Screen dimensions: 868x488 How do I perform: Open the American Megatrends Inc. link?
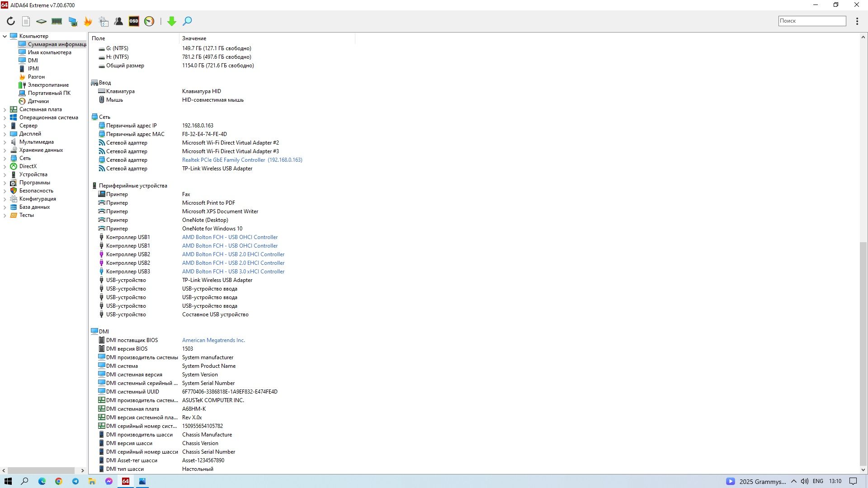[x=213, y=340]
